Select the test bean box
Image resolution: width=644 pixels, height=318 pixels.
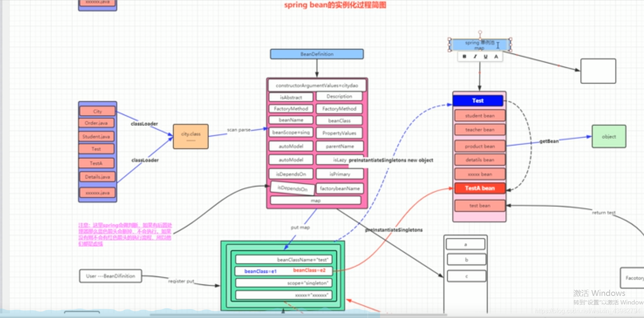(480, 206)
